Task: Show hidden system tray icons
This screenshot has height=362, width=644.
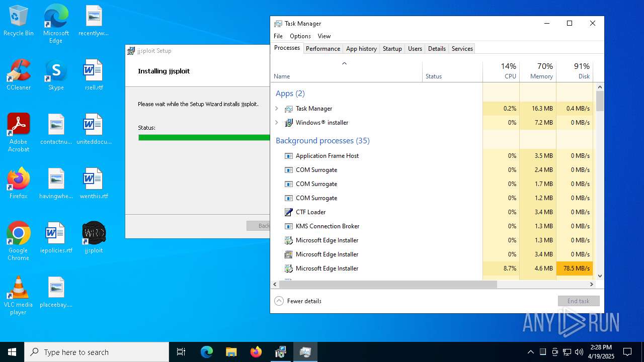Action: [x=530, y=352]
